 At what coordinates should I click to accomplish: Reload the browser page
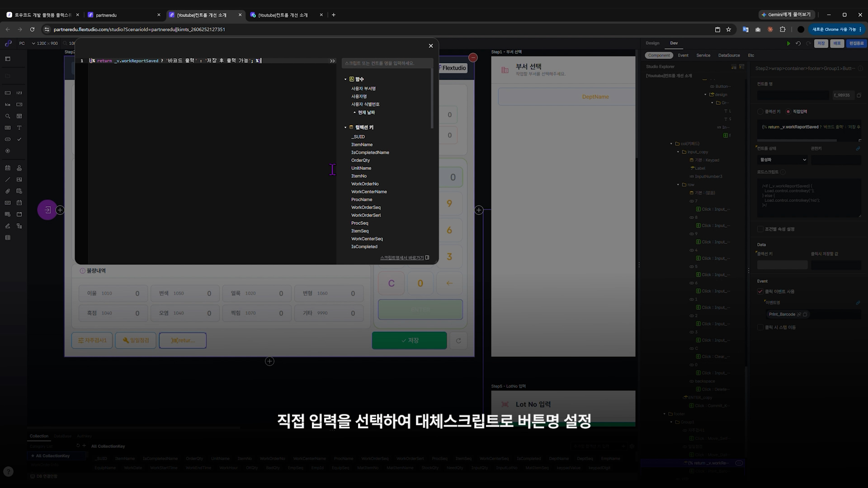32,29
